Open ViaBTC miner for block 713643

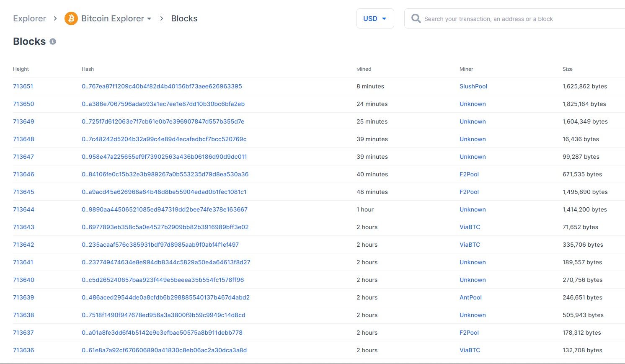[x=470, y=227]
